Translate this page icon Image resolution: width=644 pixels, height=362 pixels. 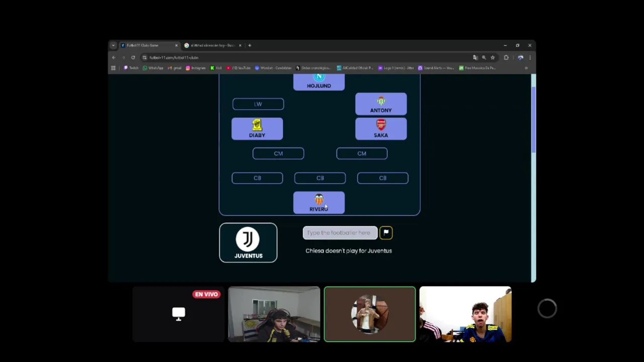click(475, 57)
